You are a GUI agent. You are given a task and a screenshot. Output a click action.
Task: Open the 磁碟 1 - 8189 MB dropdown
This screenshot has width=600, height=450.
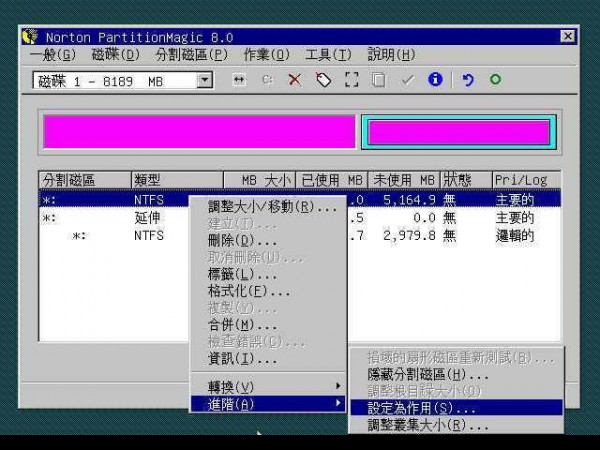(204, 81)
